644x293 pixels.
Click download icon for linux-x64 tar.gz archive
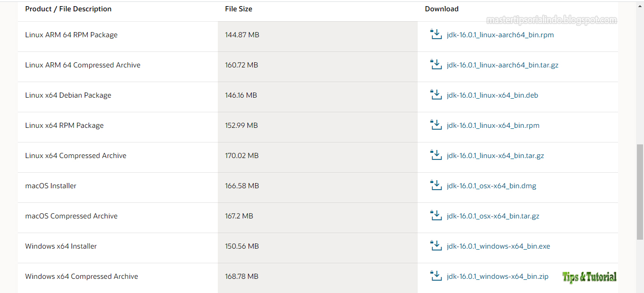pyautogui.click(x=436, y=155)
